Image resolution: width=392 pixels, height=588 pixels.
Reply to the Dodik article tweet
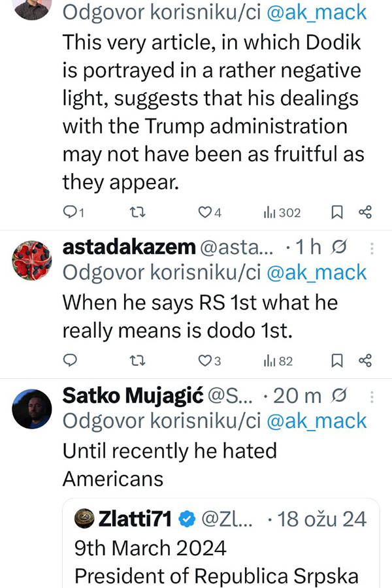[x=71, y=212]
